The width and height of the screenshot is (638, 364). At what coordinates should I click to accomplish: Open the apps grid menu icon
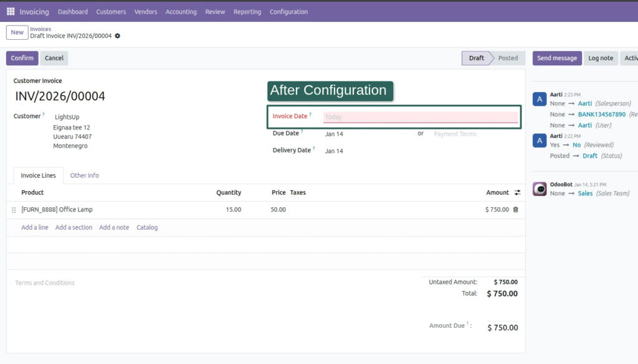(x=11, y=11)
